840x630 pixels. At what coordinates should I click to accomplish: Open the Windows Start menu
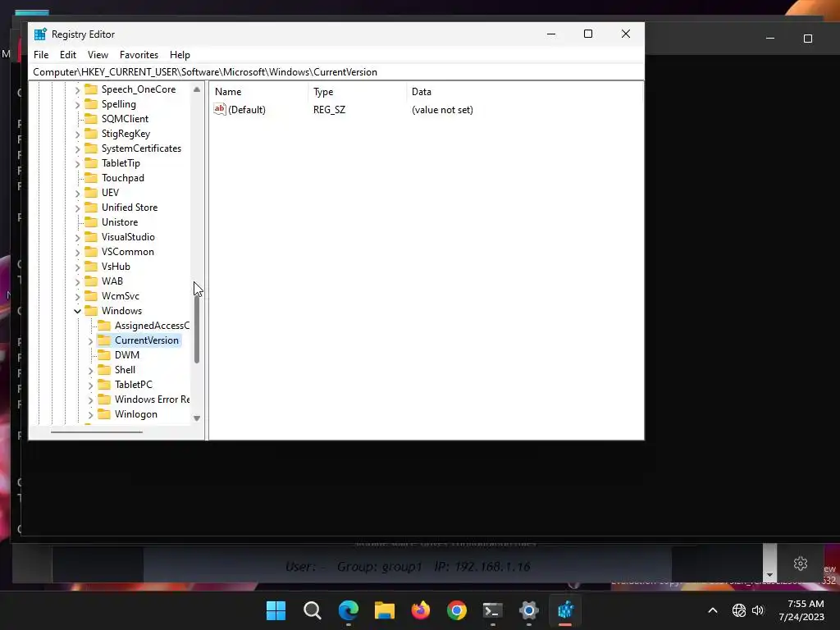(x=276, y=610)
